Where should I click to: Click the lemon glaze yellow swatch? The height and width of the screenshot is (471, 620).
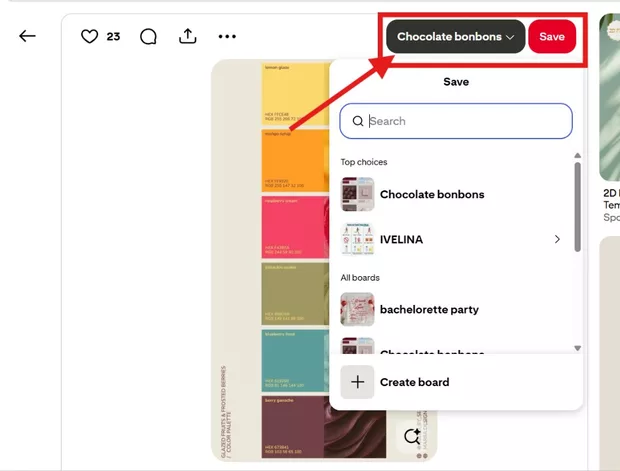click(x=295, y=93)
